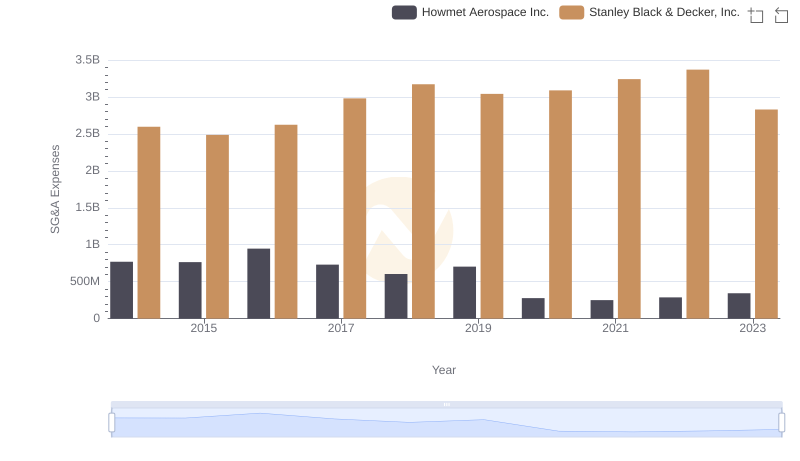Click the Howmet bar just left of 2019
This screenshot has height=461, width=800.
coord(464,292)
